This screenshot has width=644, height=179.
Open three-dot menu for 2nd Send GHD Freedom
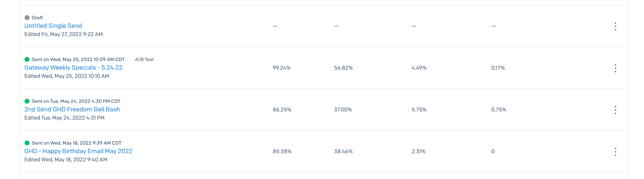tap(615, 110)
